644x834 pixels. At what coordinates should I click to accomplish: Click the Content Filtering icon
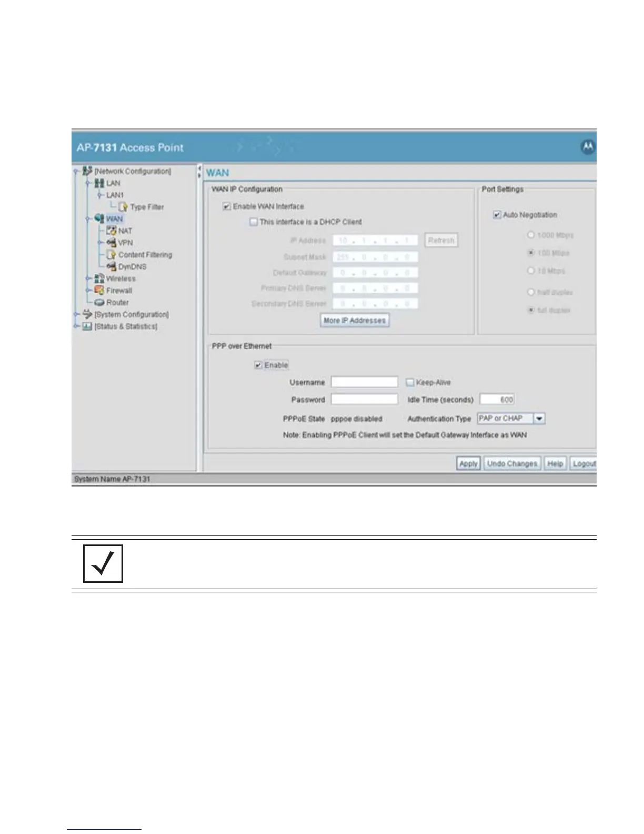click(x=111, y=255)
